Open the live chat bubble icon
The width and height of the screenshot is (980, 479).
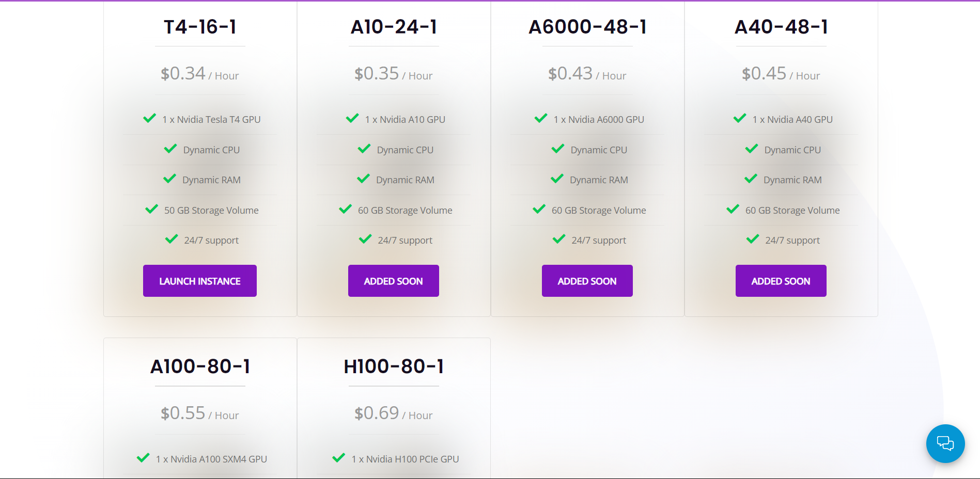pos(945,443)
